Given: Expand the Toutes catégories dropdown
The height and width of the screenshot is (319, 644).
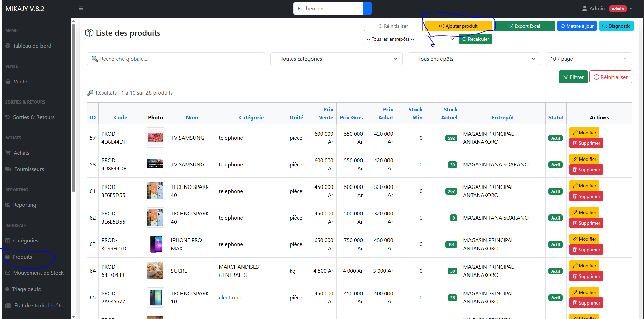Looking at the screenshot, I should (x=336, y=59).
